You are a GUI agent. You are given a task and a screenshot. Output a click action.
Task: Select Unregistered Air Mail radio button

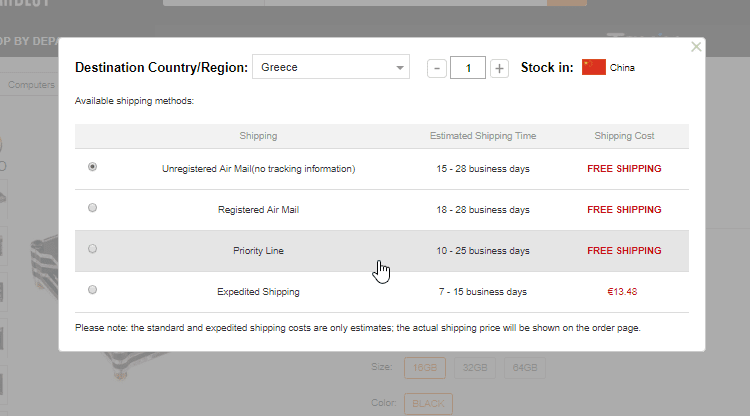click(x=93, y=167)
